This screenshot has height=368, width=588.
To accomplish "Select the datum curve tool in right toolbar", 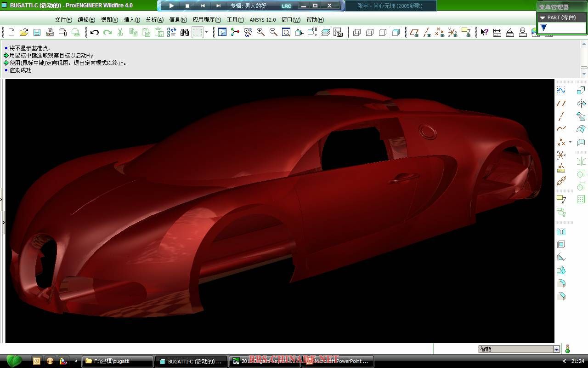I will pos(561,129).
